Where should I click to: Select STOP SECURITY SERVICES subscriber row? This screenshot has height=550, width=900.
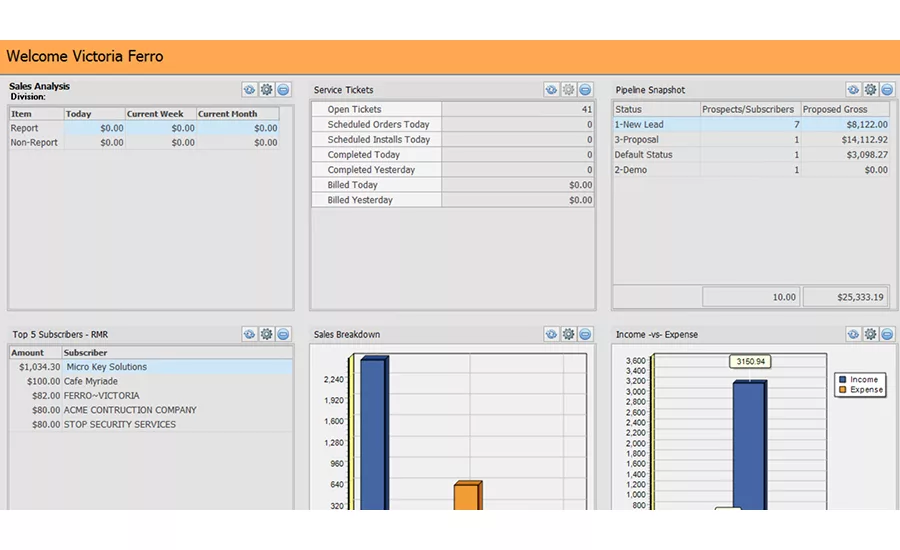150,424
